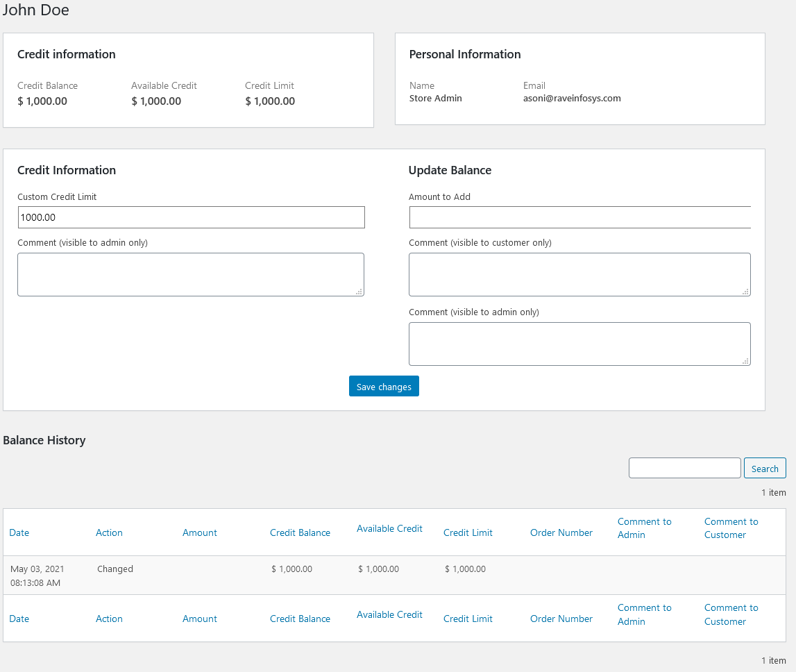Sort by Date in the table header
Image resolution: width=796 pixels, height=672 pixels.
[19, 532]
